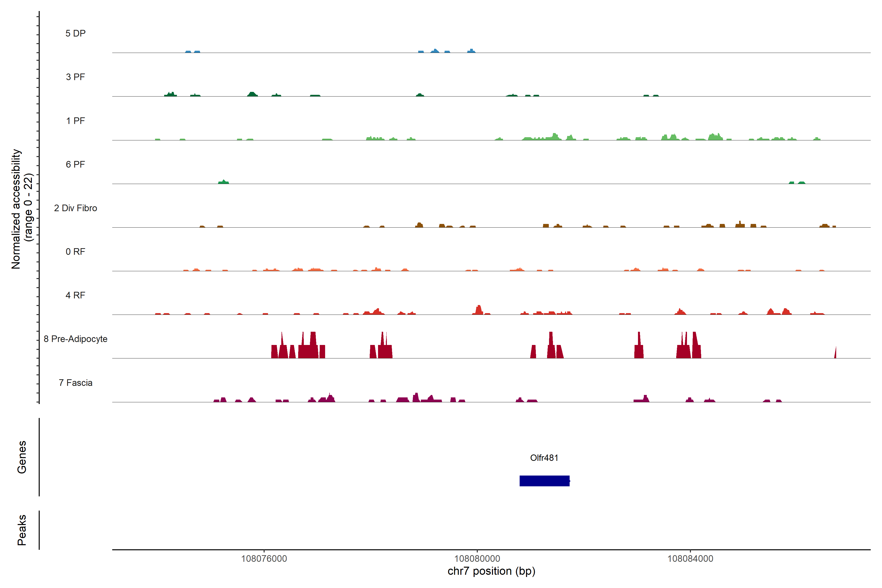Viewport: 882px width, 588px height.
Task: Click the 1 PF track label
Action: click(x=75, y=121)
